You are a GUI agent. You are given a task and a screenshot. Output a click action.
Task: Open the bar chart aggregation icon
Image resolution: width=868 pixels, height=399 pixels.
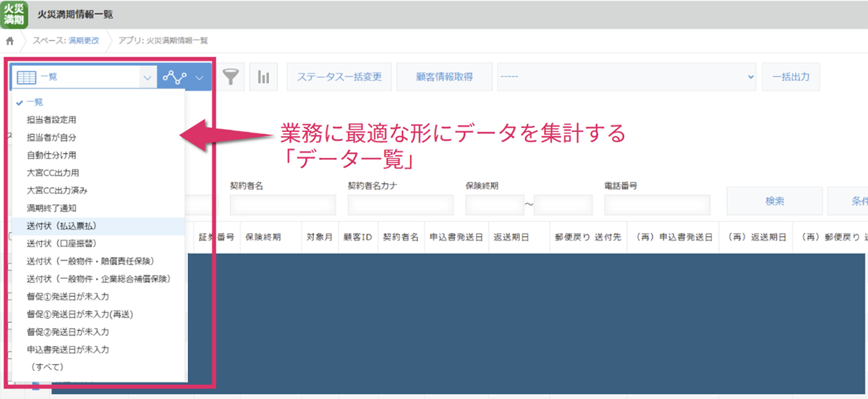click(263, 77)
